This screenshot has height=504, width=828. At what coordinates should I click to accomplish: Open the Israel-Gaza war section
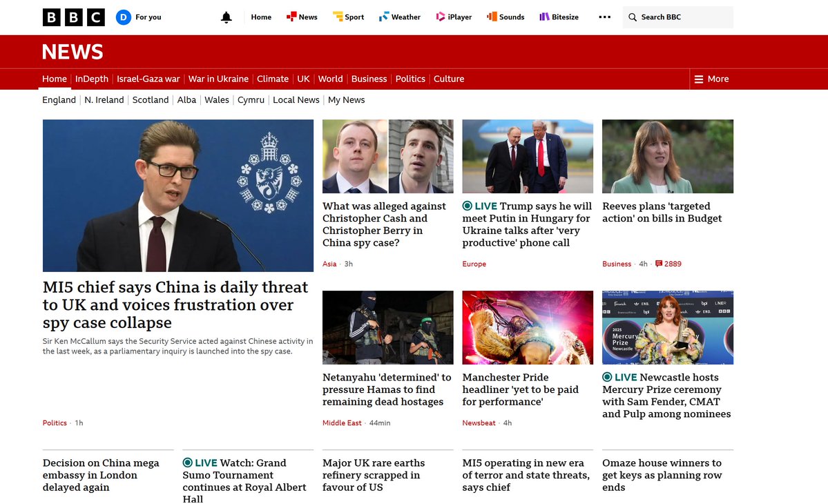[148, 79]
